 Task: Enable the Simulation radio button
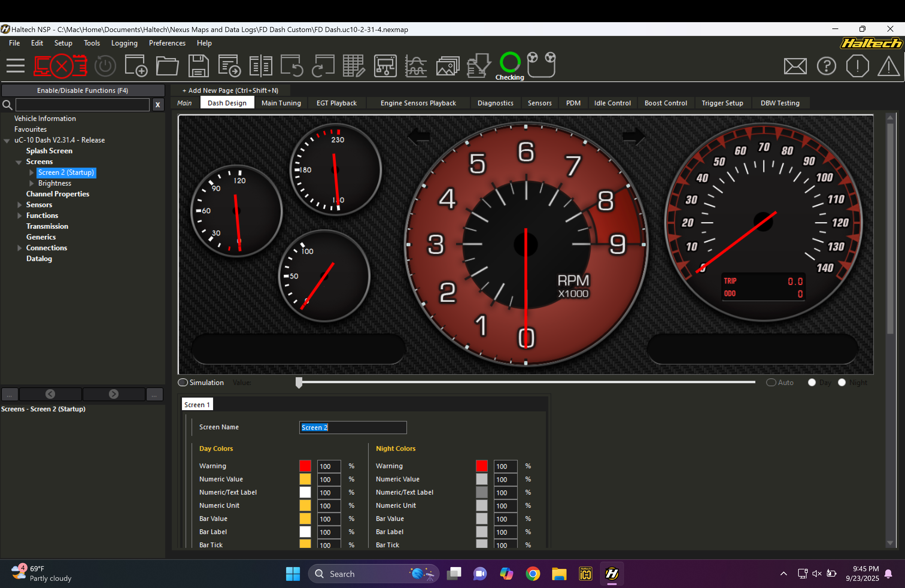click(x=183, y=383)
